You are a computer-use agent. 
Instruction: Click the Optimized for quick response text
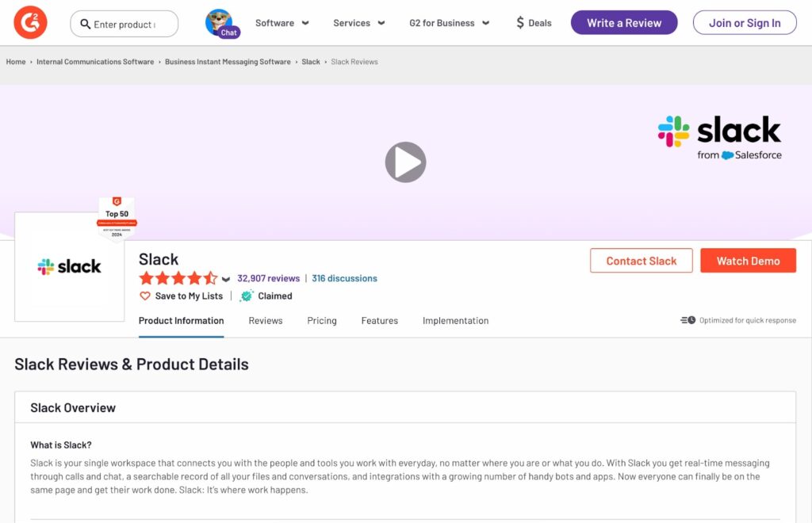(x=748, y=320)
